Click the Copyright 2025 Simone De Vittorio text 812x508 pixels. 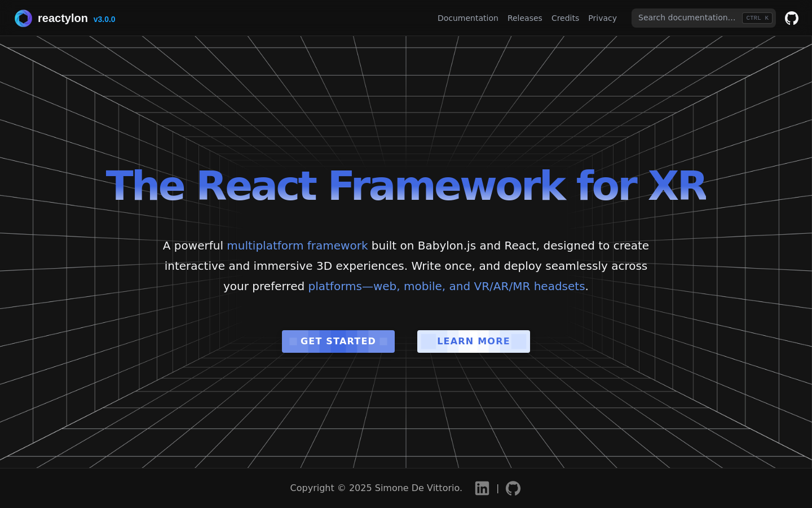pyautogui.click(x=376, y=488)
